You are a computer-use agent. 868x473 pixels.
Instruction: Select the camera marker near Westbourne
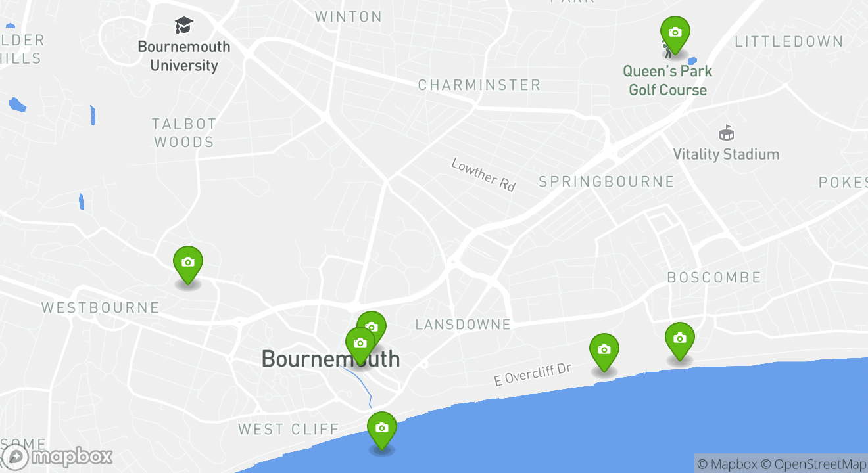pos(188,264)
